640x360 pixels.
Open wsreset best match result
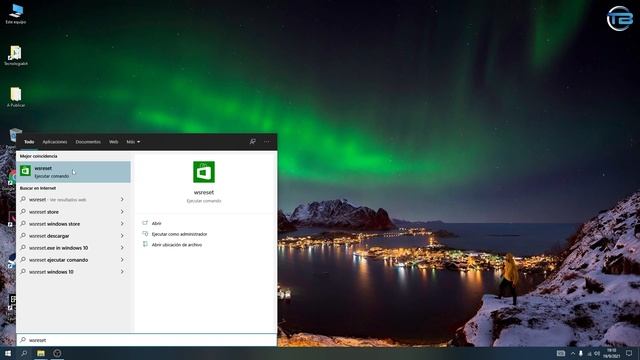coord(73,172)
